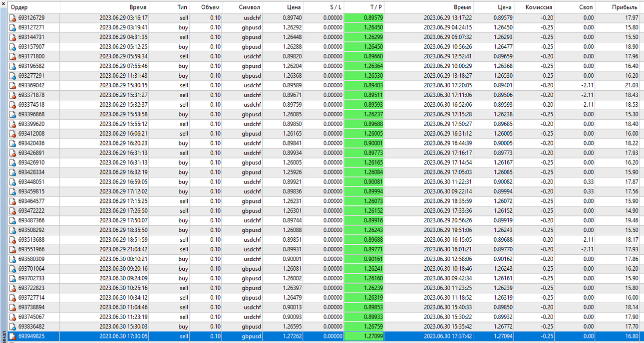Click swap value 0.33 in row 693448051
644x343 pixels.
(589, 182)
